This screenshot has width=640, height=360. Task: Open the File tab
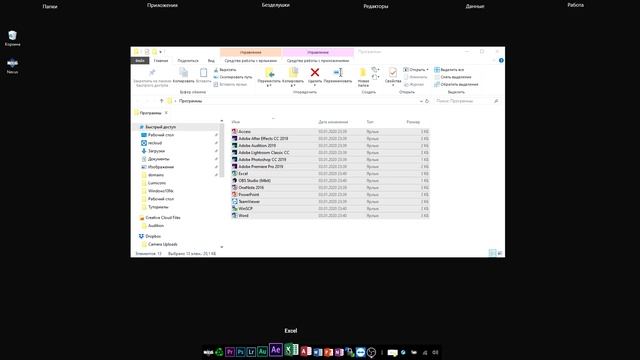(x=140, y=60)
